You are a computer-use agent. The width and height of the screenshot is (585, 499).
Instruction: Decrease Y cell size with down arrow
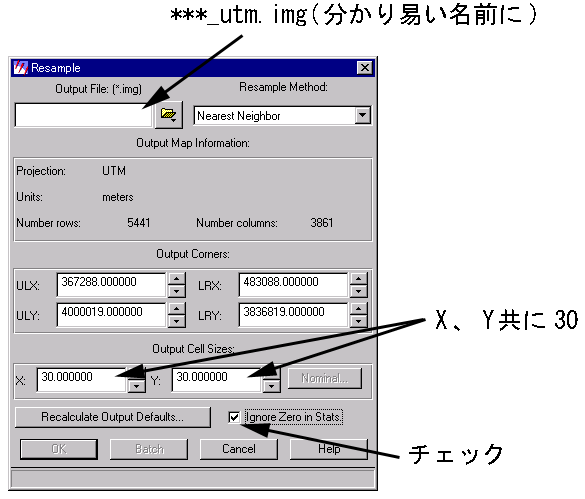click(x=272, y=386)
